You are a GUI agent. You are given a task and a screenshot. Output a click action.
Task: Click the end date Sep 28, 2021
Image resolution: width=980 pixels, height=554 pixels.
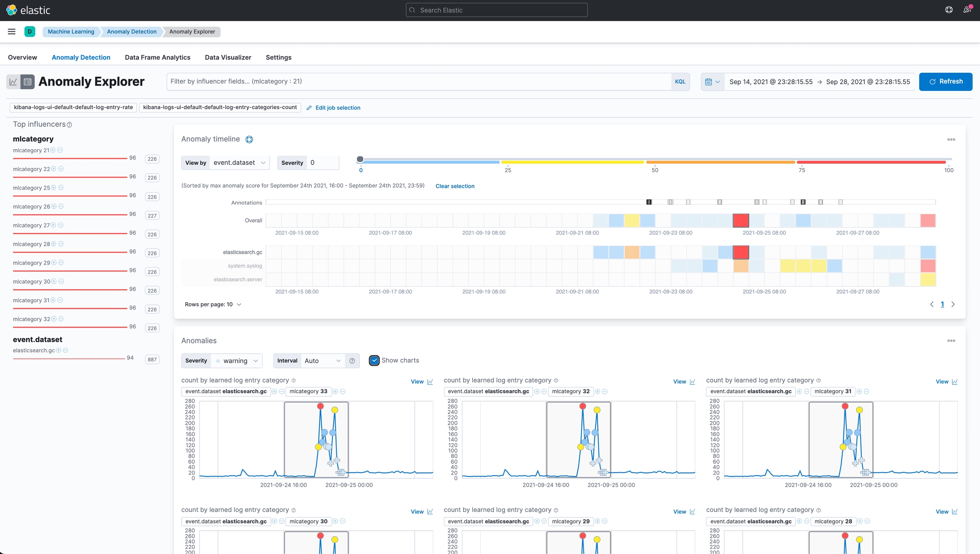(x=868, y=82)
